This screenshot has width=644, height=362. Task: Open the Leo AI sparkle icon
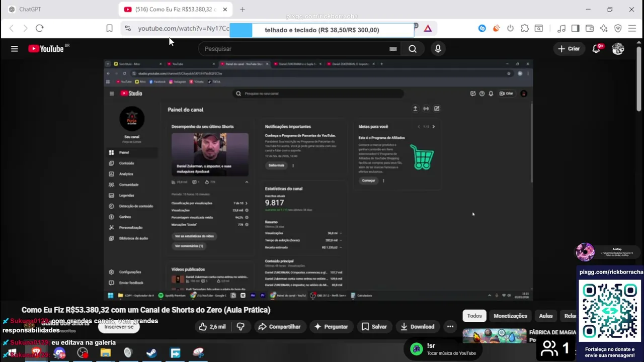(604, 29)
